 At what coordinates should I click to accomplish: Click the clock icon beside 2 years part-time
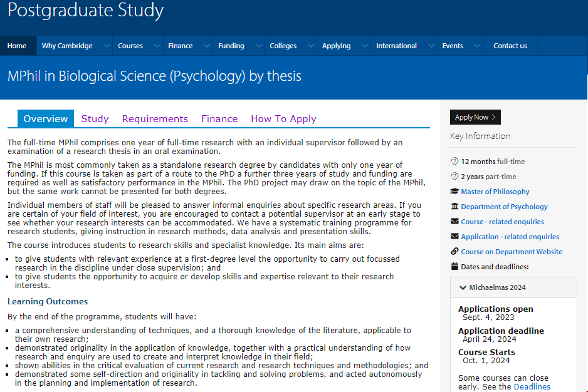click(454, 177)
